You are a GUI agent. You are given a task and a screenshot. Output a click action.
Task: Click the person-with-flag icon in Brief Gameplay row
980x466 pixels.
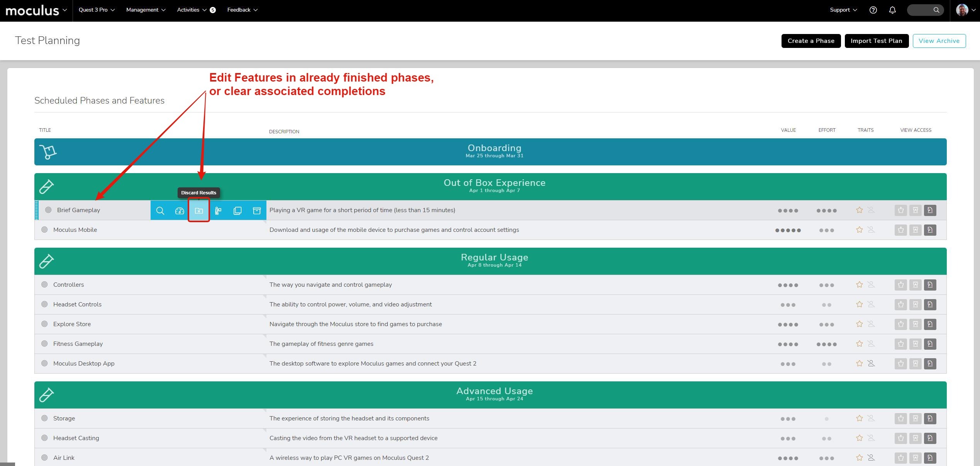(x=218, y=211)
